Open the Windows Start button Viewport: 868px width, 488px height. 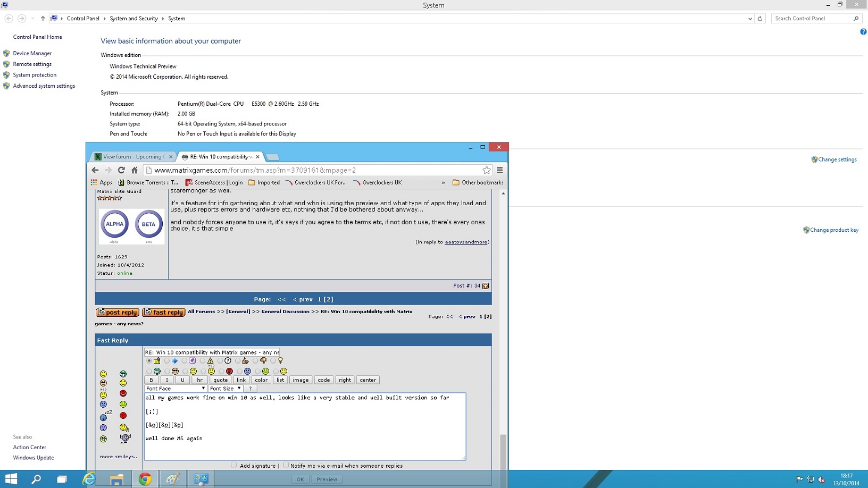point(11,479)
